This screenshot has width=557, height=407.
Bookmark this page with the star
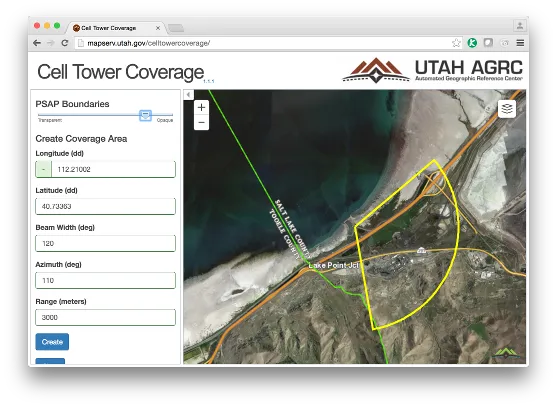456,43
